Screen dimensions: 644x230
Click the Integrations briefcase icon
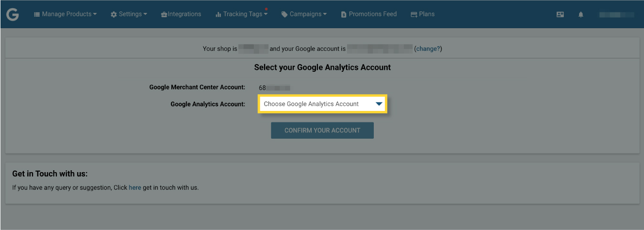click(164, 14)
